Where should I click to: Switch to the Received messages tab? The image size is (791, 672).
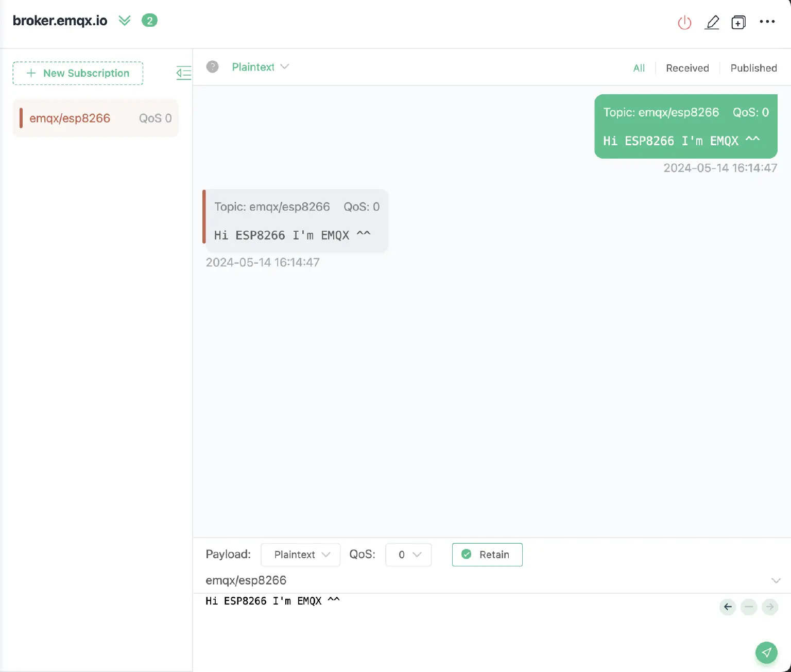point(687,68)
